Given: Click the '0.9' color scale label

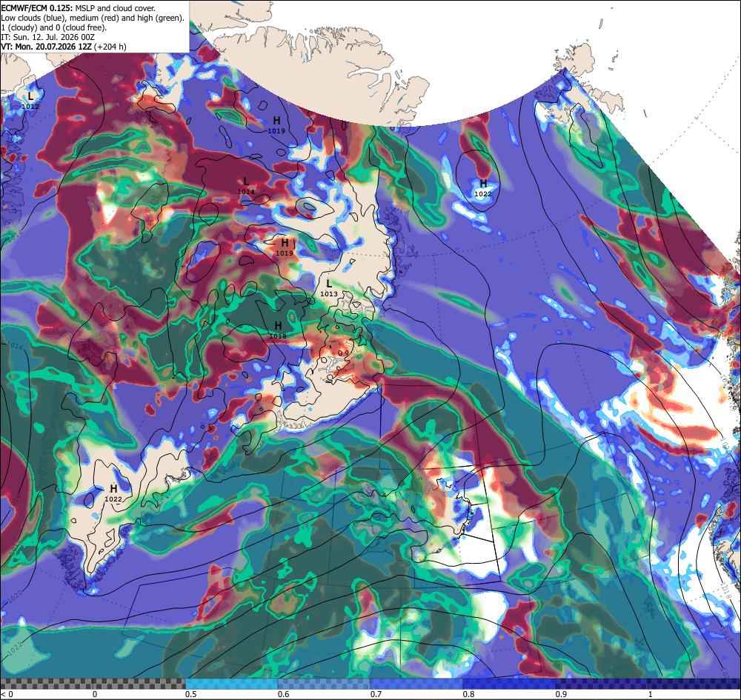Looking at the screenshot, I should click(562, 694).
